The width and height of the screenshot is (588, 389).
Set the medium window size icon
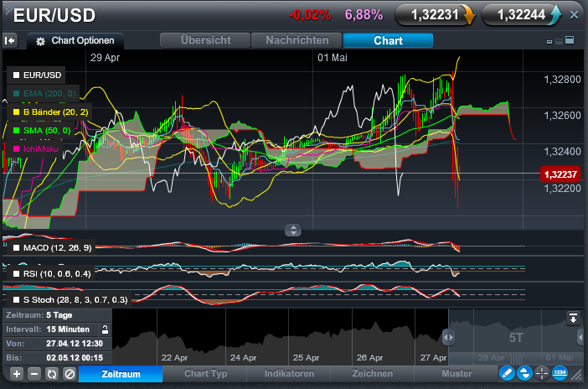pos(559,41)
